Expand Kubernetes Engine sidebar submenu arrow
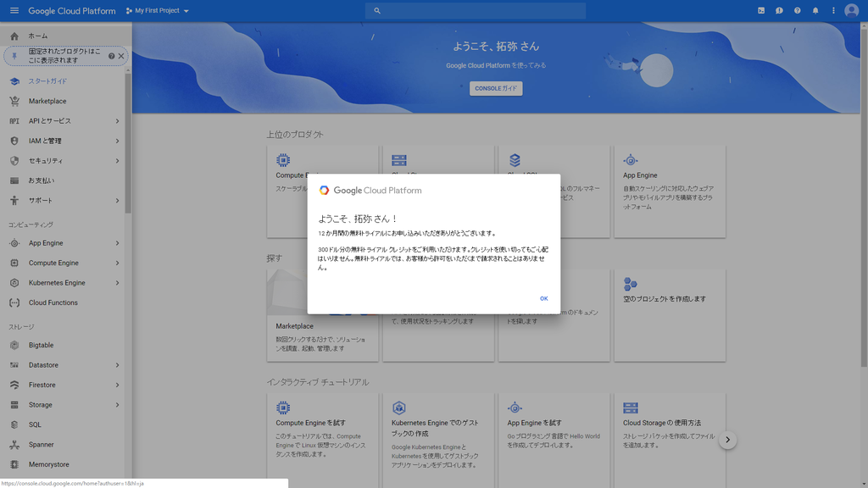 pos(117,283)
